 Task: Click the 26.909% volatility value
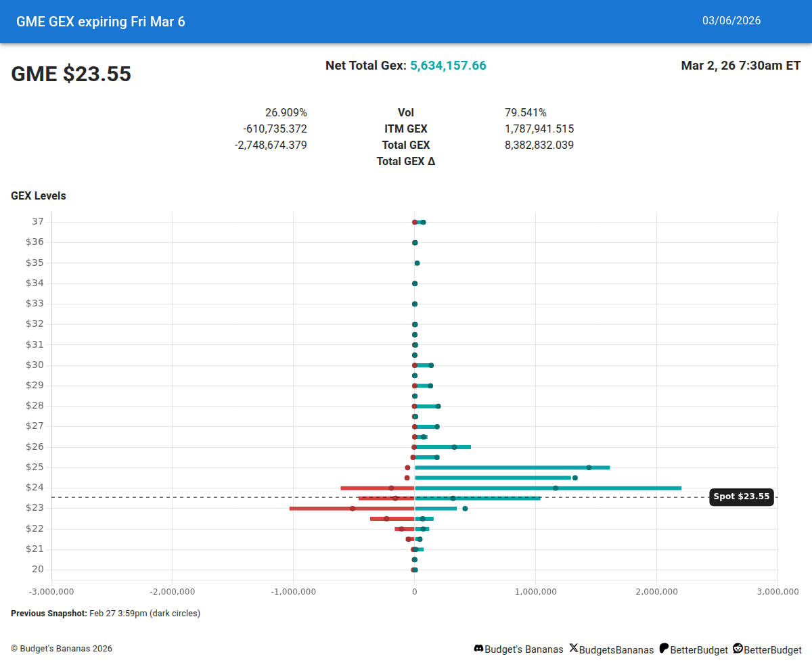tap(286, 112)
